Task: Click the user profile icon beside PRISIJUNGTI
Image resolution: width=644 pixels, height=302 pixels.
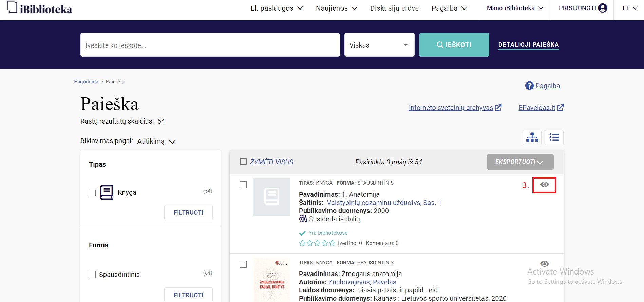Action: pyautogui.click(x=603, y=8)
